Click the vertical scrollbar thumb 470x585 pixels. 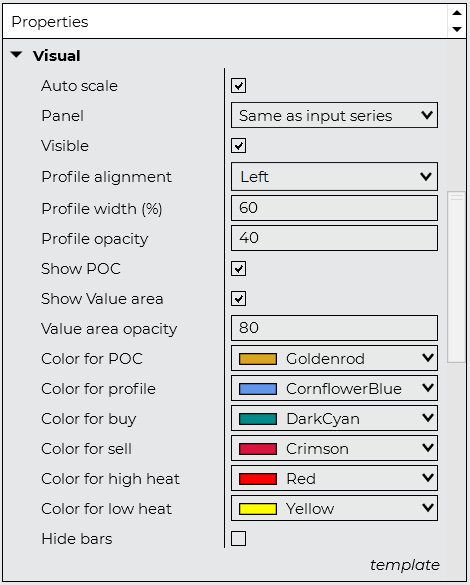point(456,277)
